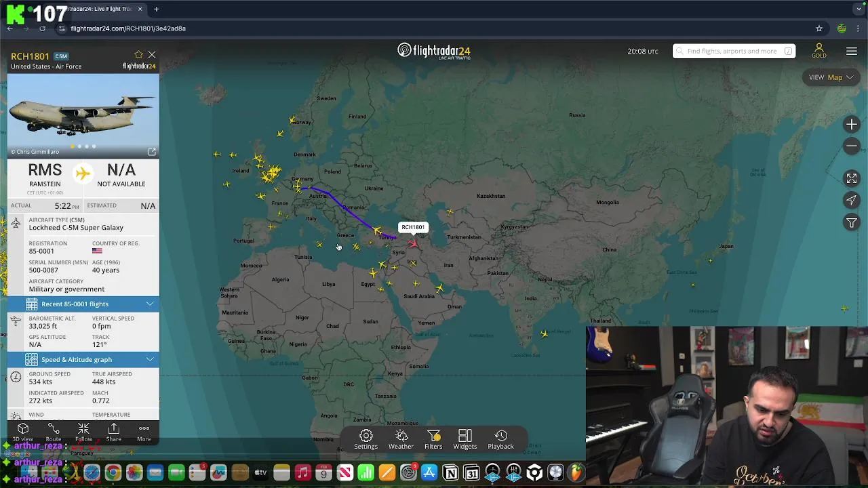This screenshot has width=868, height=488.
Task: Open the VIEW Map dropdown
Action: (830, 77)
